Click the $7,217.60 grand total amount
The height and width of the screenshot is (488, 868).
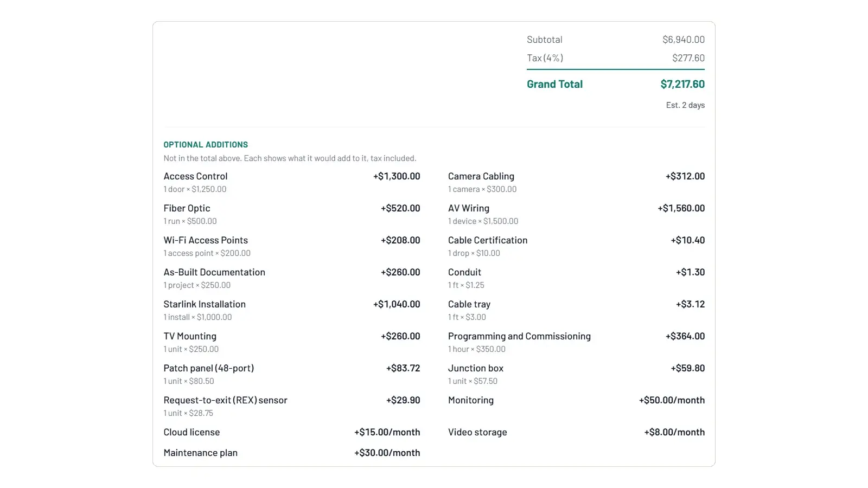point(682,84)
